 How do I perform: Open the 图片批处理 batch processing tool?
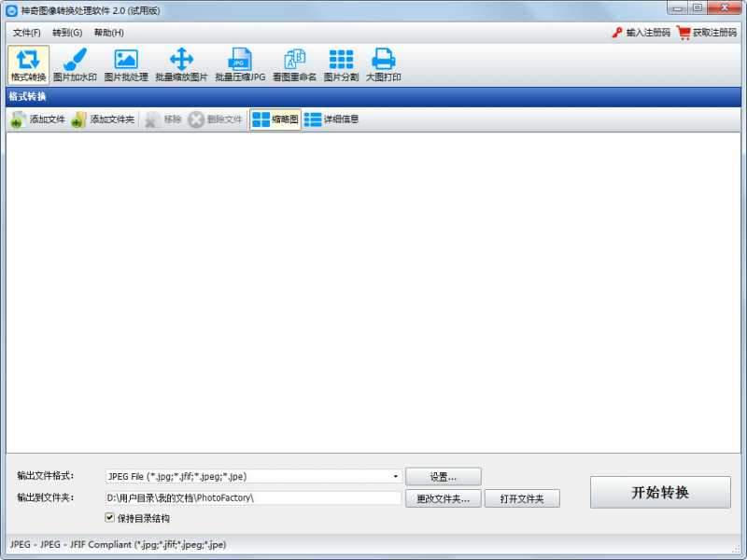(x=125, y=64)
